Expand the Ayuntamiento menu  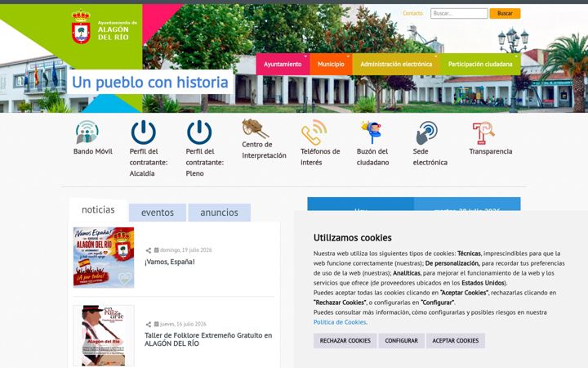tap(283, 65)
